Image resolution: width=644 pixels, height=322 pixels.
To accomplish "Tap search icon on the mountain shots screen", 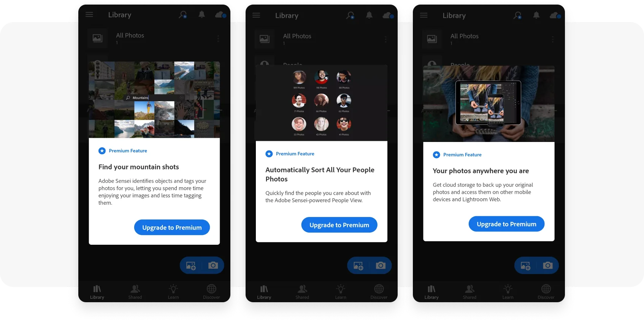I will [x=183, y=15].
